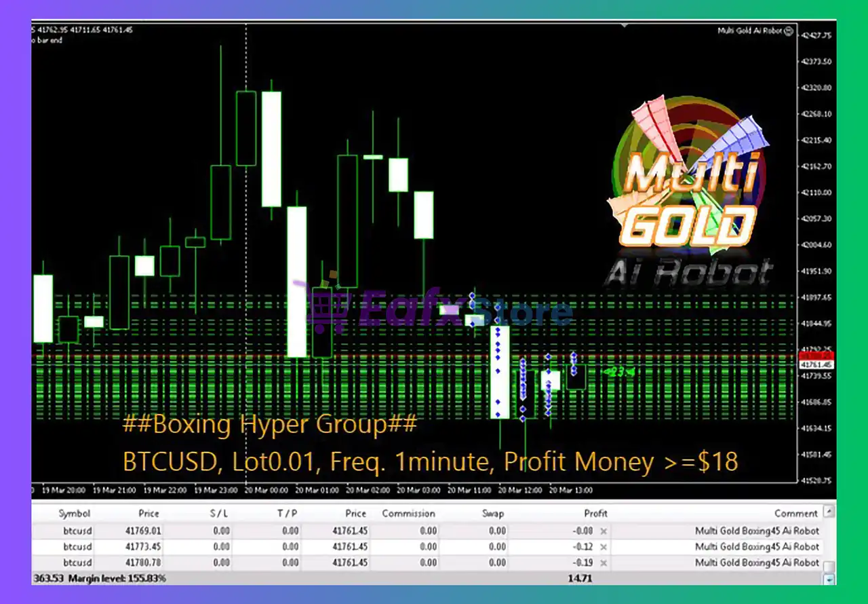Select the S / L cell of first order
This screenshot has height=604, width=868.
click(221, 531)
